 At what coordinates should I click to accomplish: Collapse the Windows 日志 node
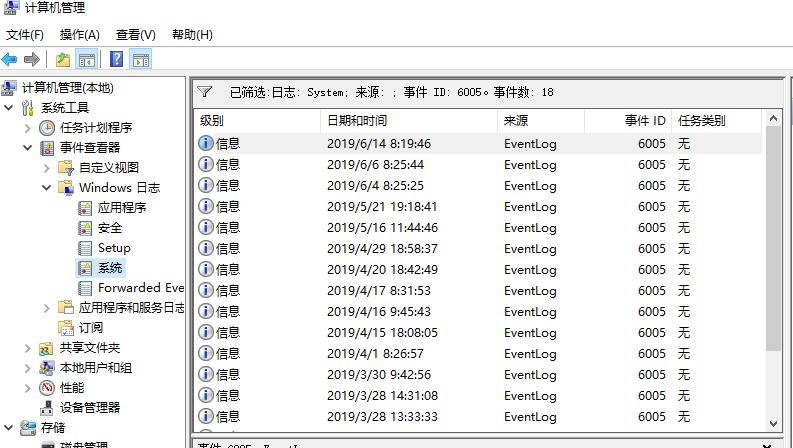[x=47, y=188]
